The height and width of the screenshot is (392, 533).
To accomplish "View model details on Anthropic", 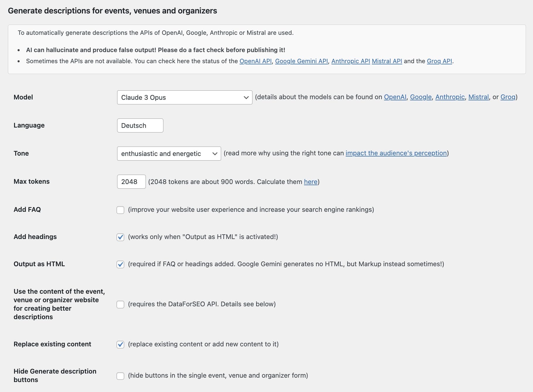I will tap(450, 97).
